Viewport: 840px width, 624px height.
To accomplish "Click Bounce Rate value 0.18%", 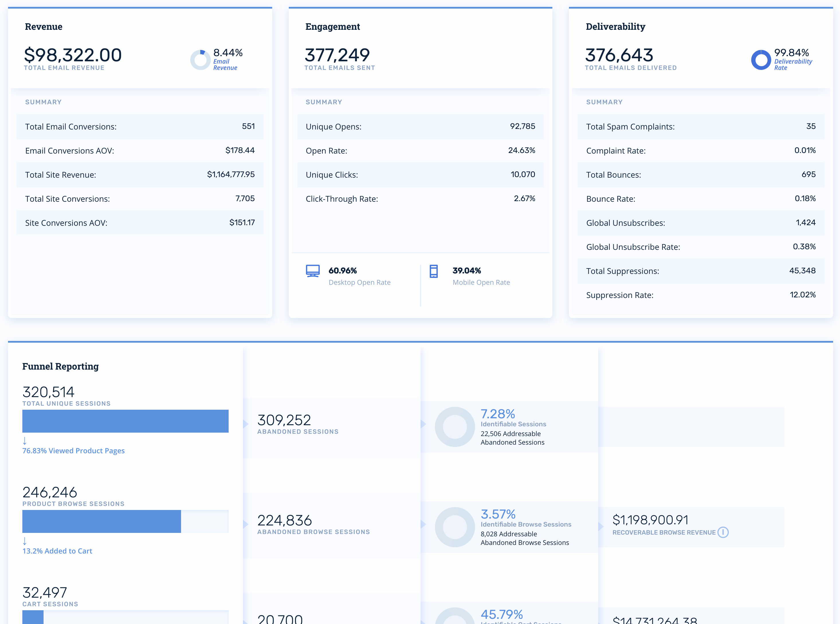I will [805, 198].
